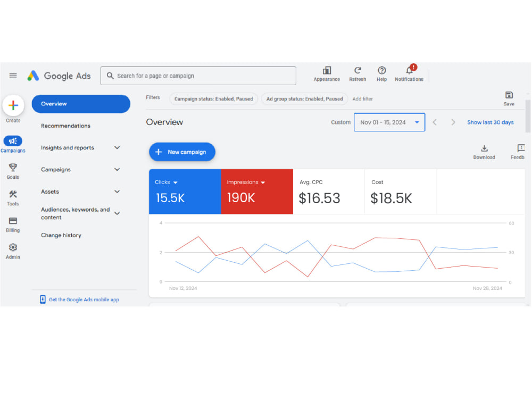
Task: Click Ad group status filter chip
Action: (304, 99)
